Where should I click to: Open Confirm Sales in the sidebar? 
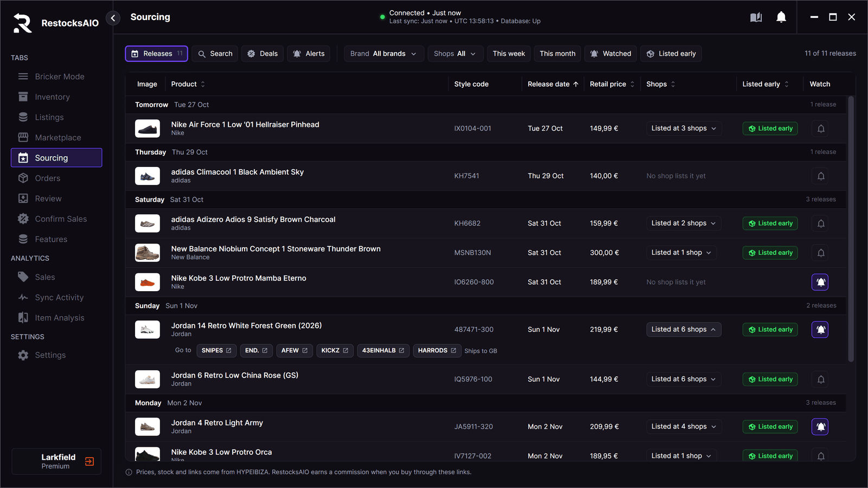point(56,219)
